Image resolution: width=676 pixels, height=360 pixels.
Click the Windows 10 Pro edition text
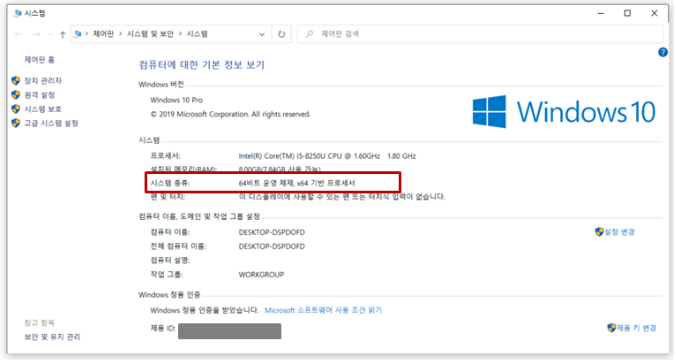point(176,100)
